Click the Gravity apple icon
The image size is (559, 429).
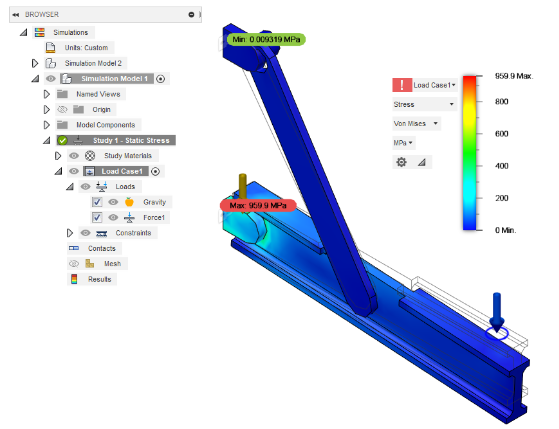[x=129, y=202]
